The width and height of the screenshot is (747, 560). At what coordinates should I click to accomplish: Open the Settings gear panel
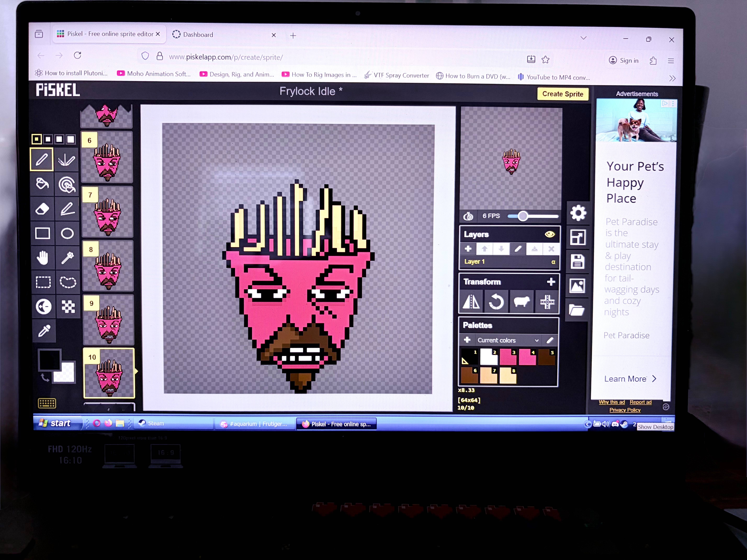coord(578,213)
